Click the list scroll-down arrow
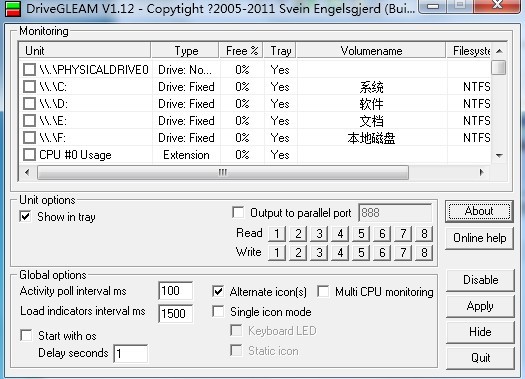 tap(499, 155)
